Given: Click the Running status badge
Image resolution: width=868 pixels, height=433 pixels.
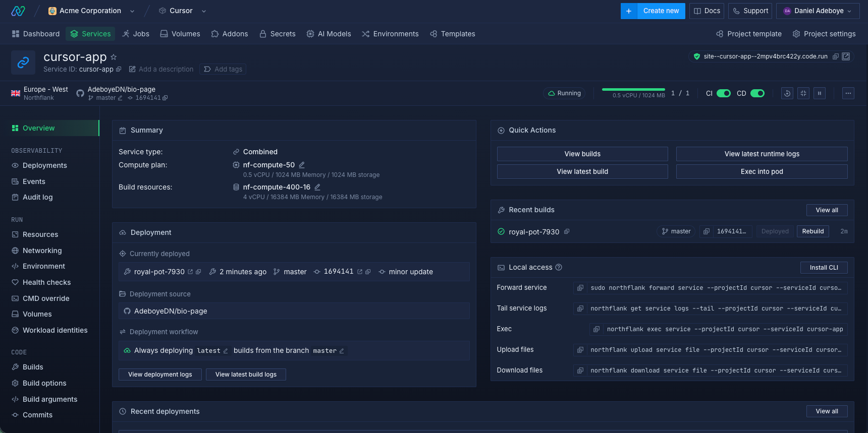Looking at the screenshot, I should point(564,93).
